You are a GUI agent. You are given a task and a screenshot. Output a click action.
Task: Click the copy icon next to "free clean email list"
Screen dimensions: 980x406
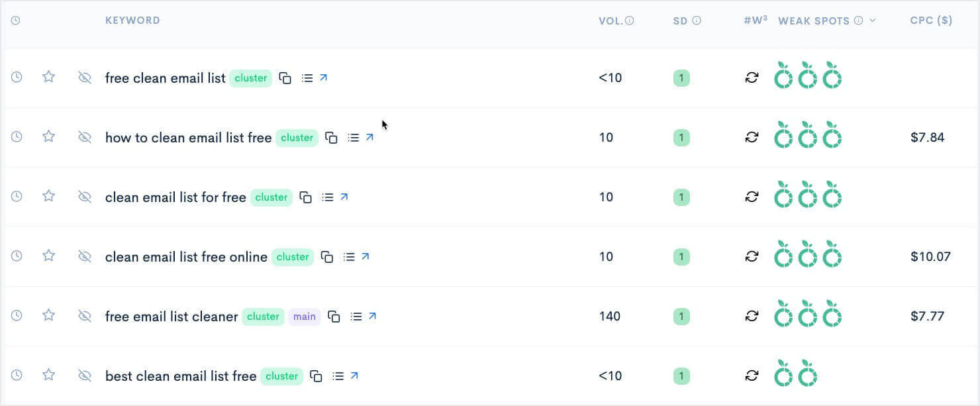click(x=285, y=77)
